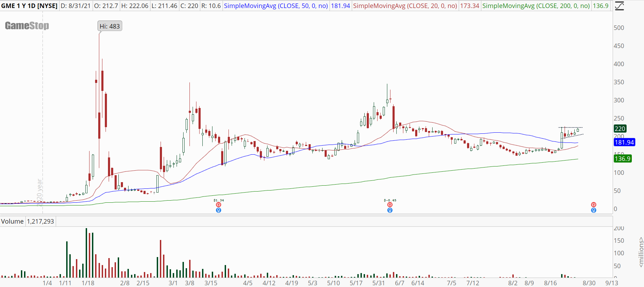644x287 pixels.
Task: Click the 150 label on the volume axis
Action: click(619, 241)
